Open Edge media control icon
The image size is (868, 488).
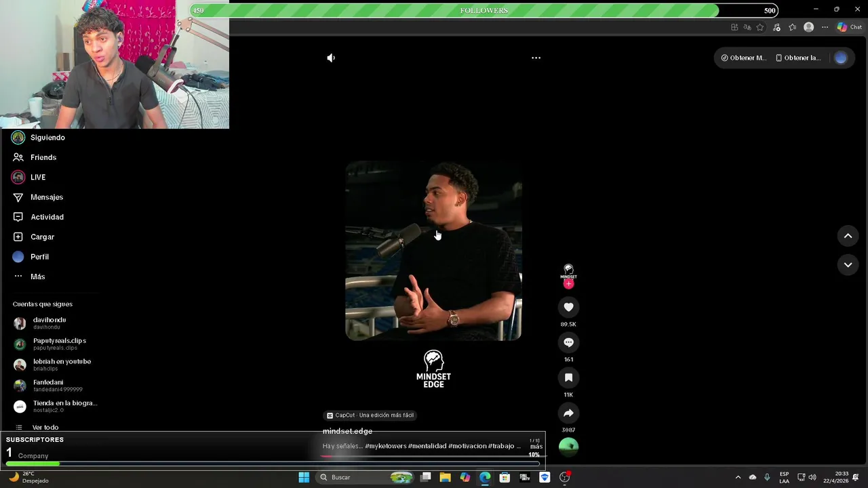point(776,27)
